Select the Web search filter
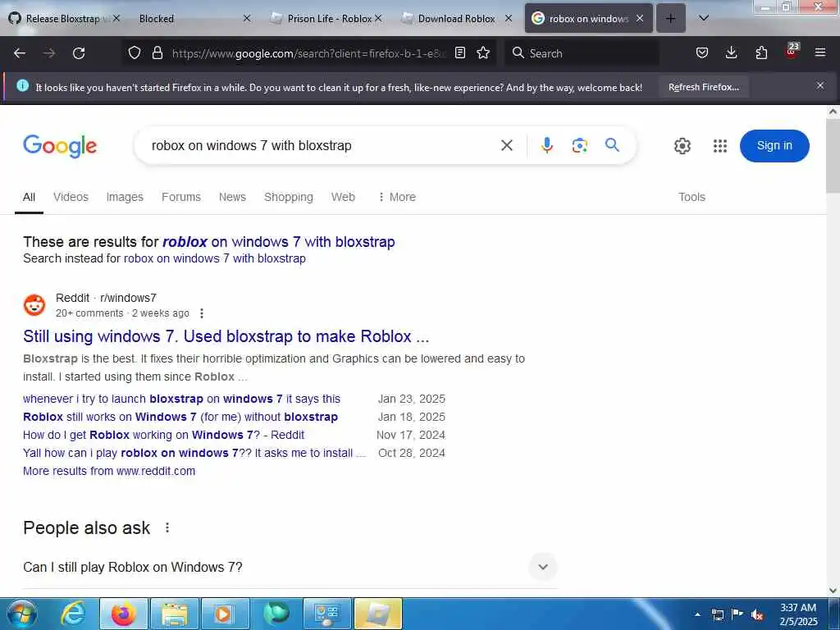 pos(343,197)
